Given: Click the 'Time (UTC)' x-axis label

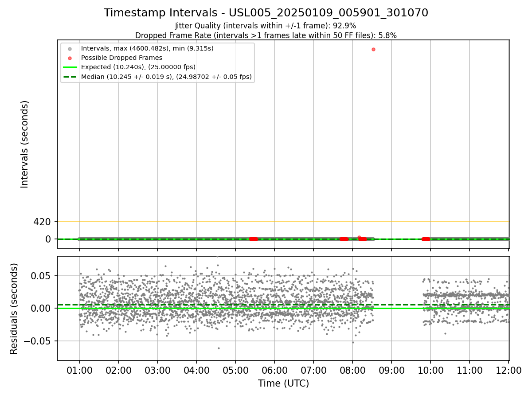Looking at the screenshot, I should pyautogui.click(x=284, y=383).
